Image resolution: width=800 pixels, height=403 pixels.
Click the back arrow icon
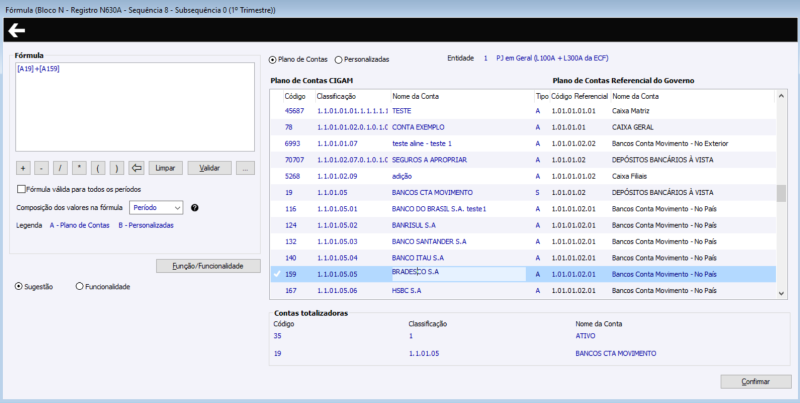[x=16, y=30]
